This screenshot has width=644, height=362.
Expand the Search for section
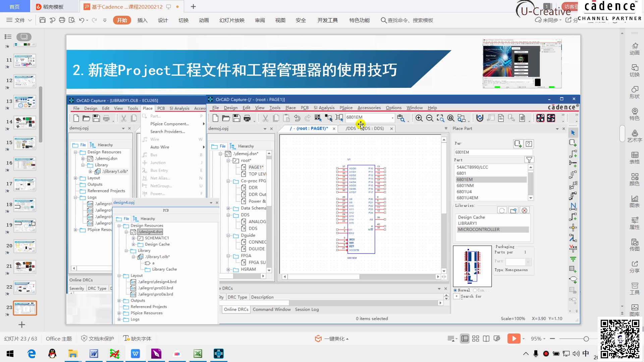[x=457, y=296]
